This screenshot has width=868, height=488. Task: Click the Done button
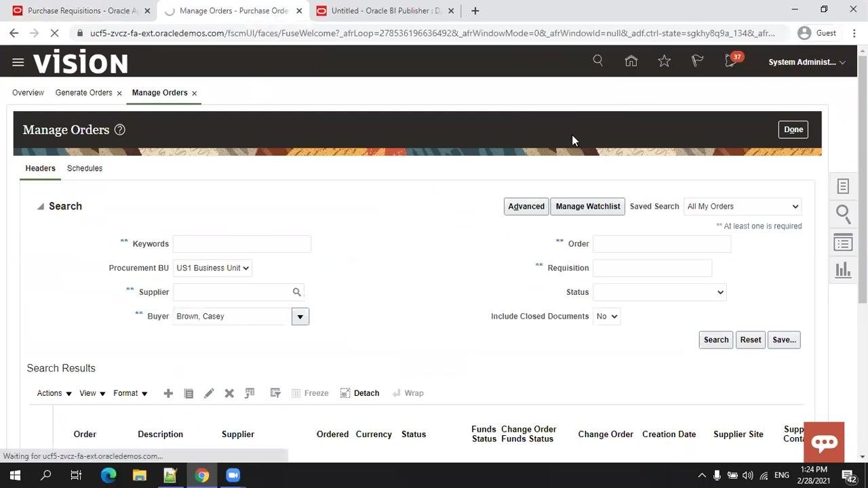(x=793, y=129)
